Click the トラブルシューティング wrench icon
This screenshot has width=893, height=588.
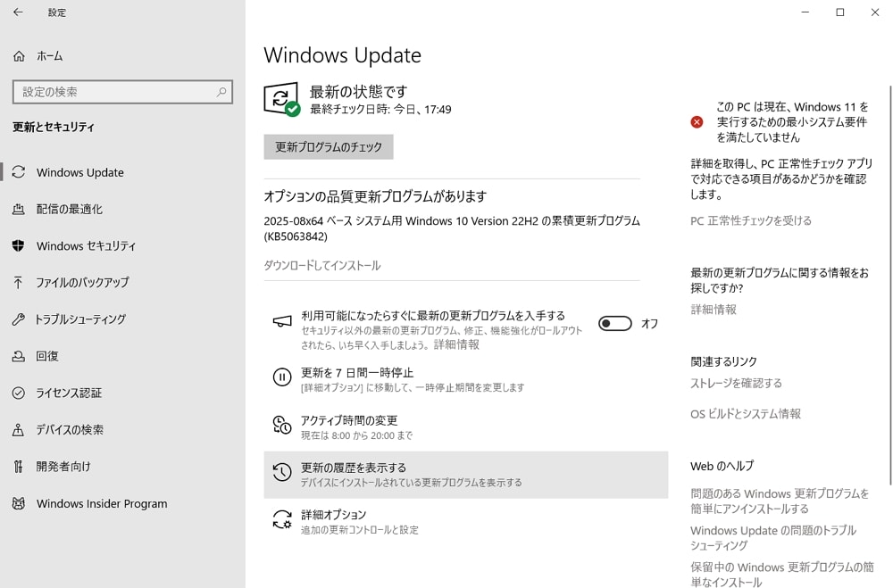[18, 319]
